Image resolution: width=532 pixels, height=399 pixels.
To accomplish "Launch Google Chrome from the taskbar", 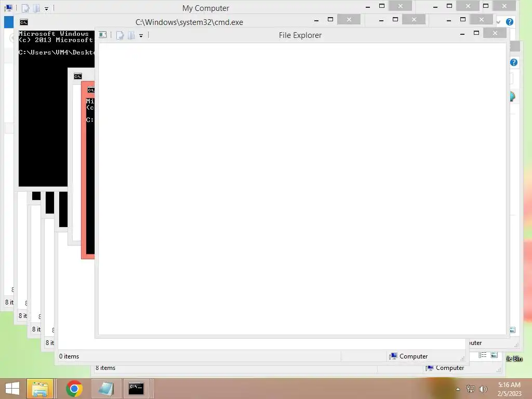I will 74,389.
